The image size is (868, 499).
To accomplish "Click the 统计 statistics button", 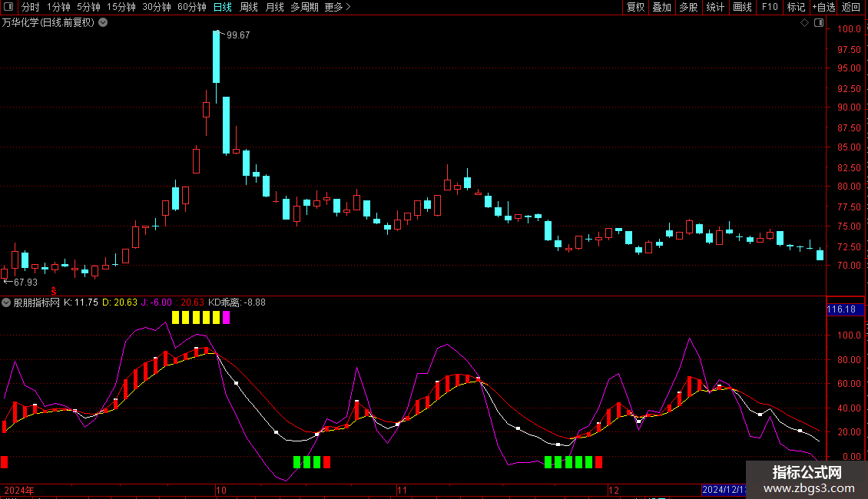I will tap(715, 7).
